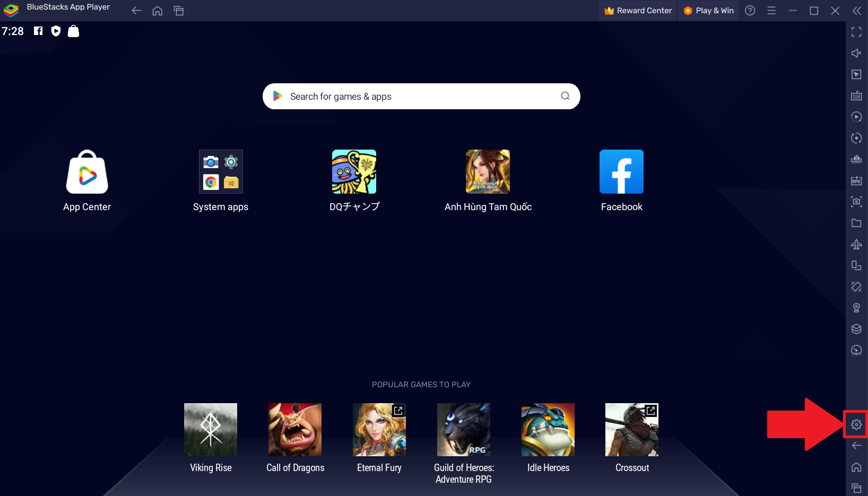
Task: Go to home via title bar house icon
Action: click(x=158, y=11)
